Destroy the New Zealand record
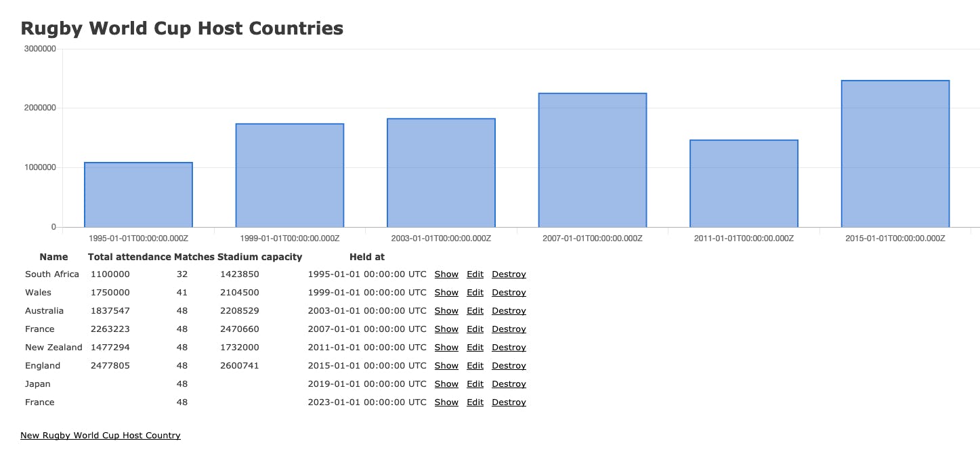This screenshot has height=458, width=980. point(508,347)
